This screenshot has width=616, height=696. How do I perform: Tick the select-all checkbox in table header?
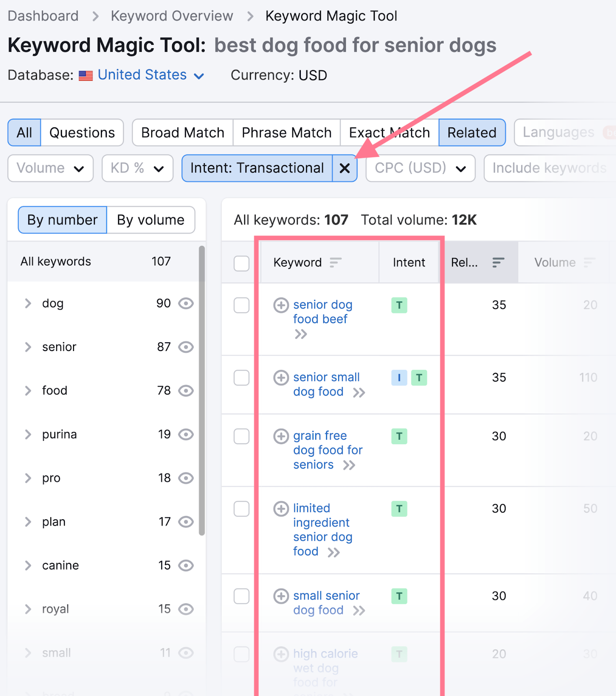(241, 263)
